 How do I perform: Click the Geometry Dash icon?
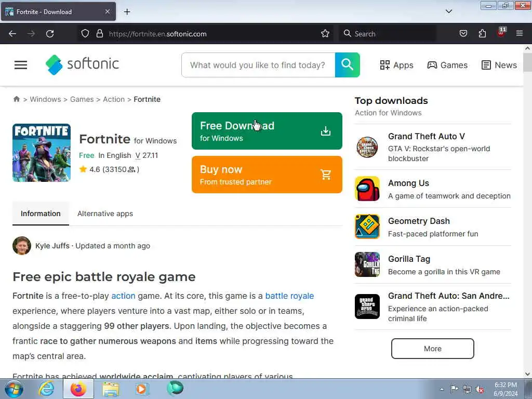click(367, 227)
